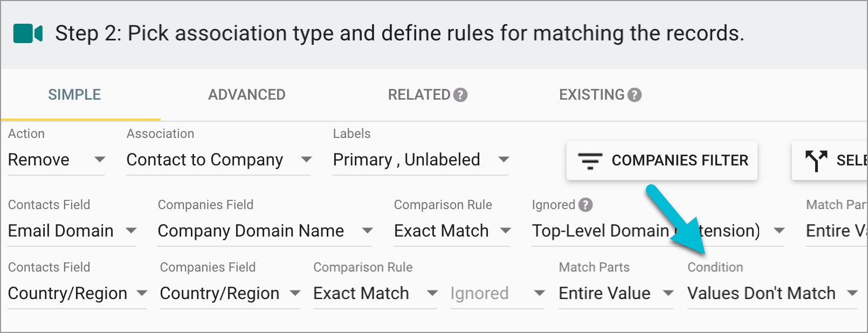The height and width of the screenshot is (333, 868).
Task: Click help icon next to RELATED tab
Action: coord(460,95)
